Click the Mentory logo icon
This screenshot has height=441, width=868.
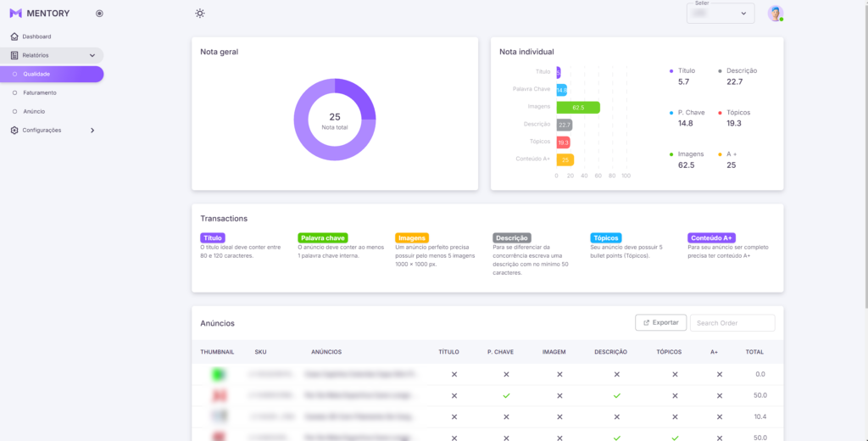(15, 14)
